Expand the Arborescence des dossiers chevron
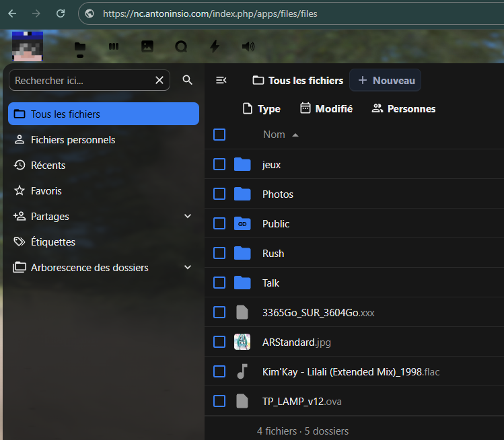 (x=188, y=268)
